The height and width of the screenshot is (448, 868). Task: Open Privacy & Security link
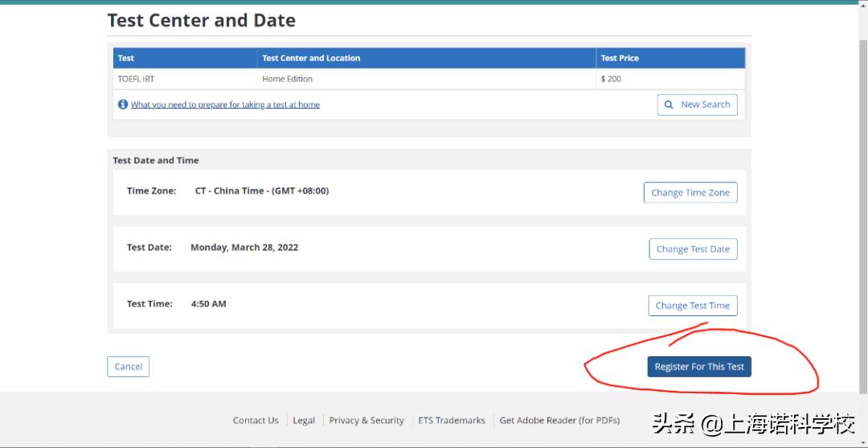coord(366,421)
